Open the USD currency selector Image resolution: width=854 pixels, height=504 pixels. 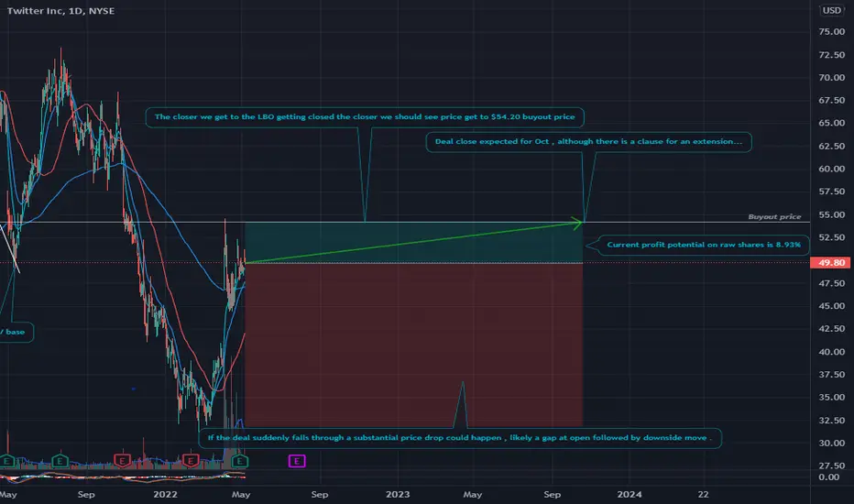pyautogui.click(x=831, y=10)
